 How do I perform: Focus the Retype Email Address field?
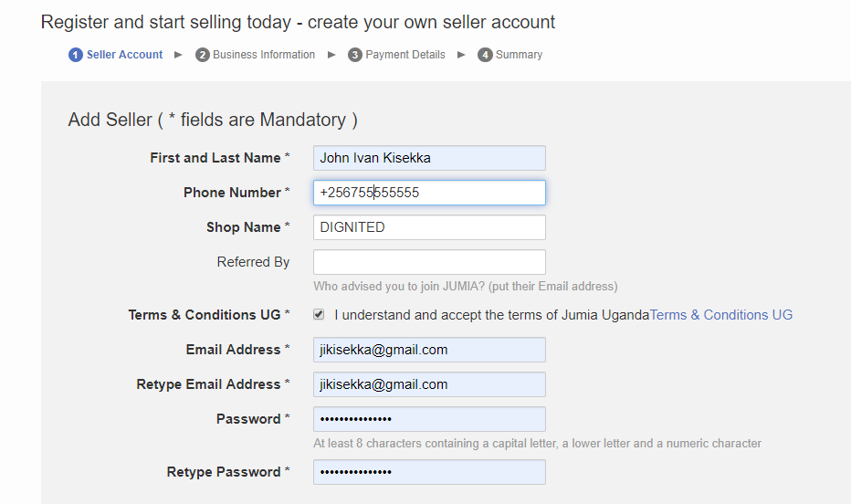pyautogui.click(x=429, y=384)
